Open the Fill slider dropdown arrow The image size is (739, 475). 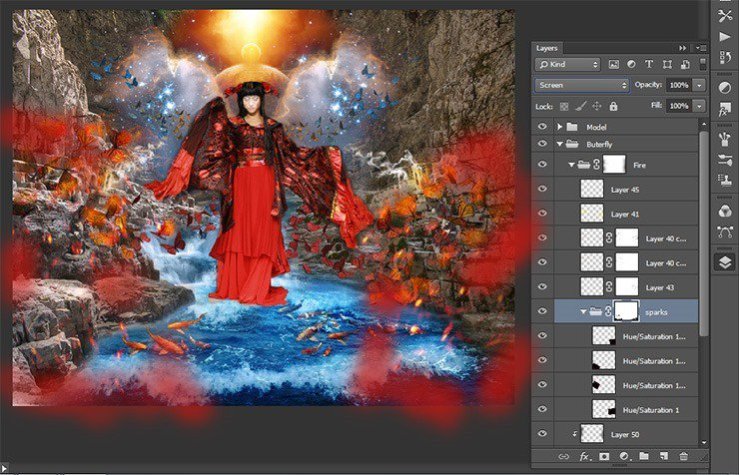point(699,106)
